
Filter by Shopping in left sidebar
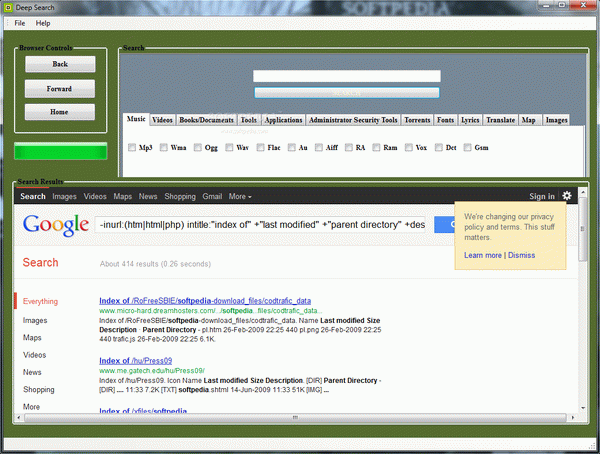point(39,390)
